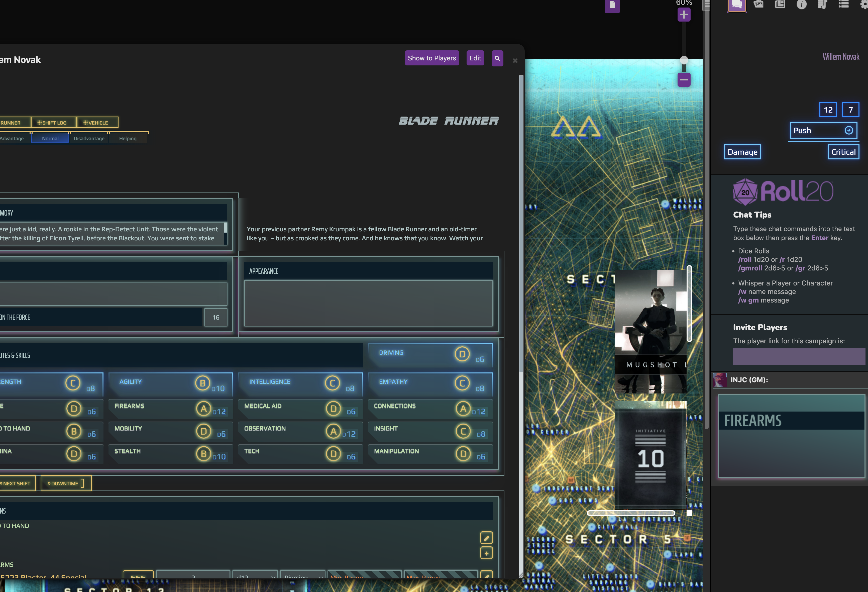Click the zoom slider handle
This screenshot has height=592, width=868.
click(x=684, y=60)
